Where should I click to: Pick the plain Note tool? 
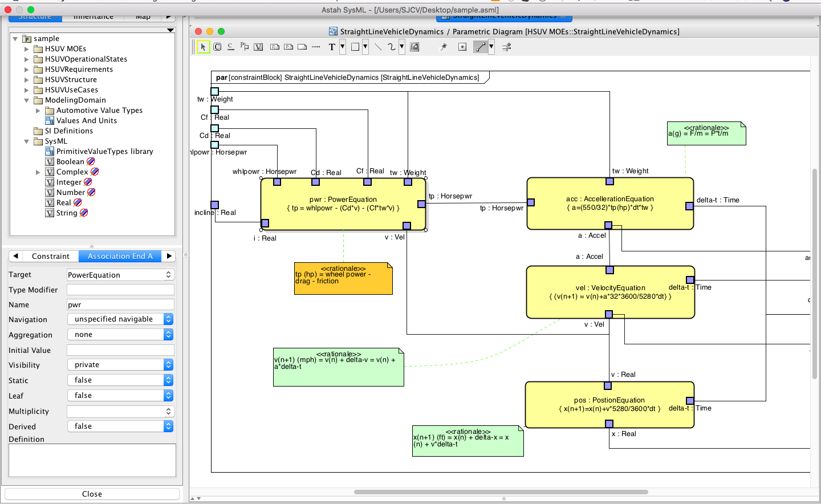(302, 47)
